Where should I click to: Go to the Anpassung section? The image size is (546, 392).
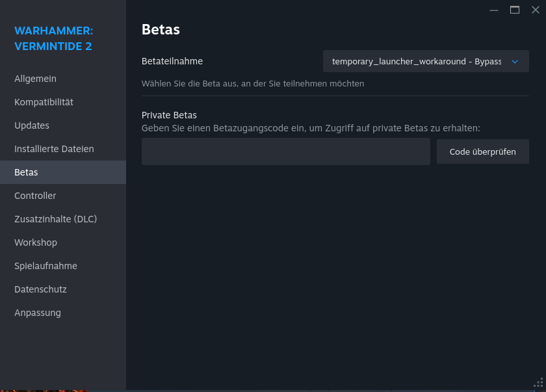[38, 313]
